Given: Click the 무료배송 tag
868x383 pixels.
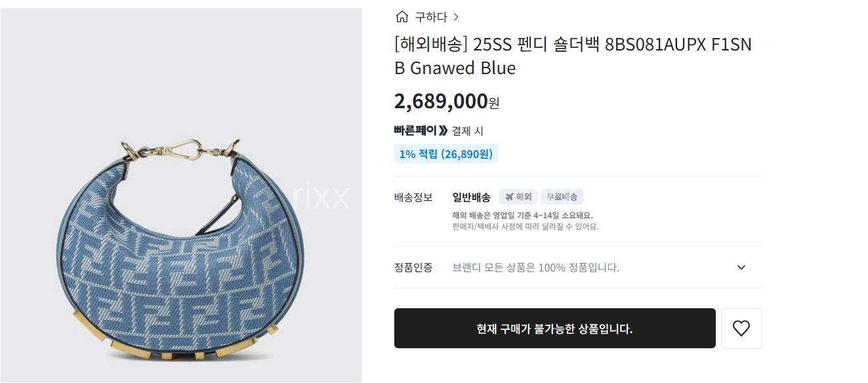Looking at the screenshot, I should click(x=562, y=197).
